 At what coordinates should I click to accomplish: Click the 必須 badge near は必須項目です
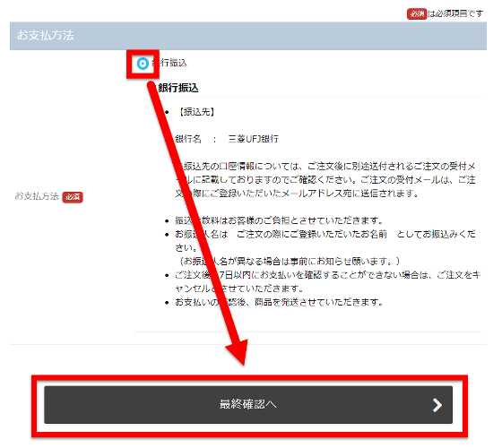tap(417, 13)
